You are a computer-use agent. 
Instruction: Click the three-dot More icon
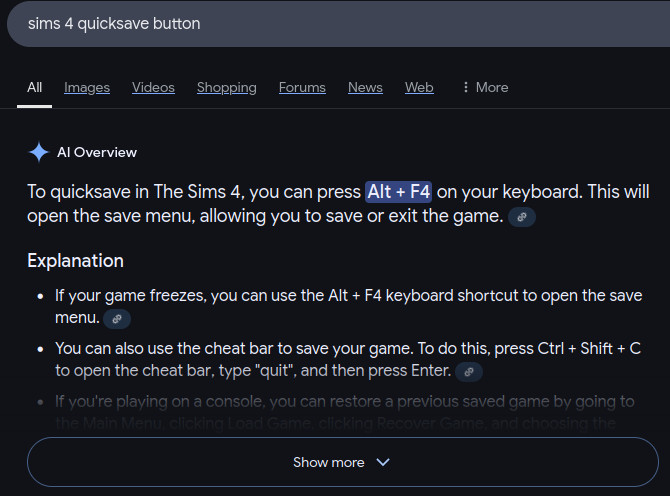(x=466, y=87)
